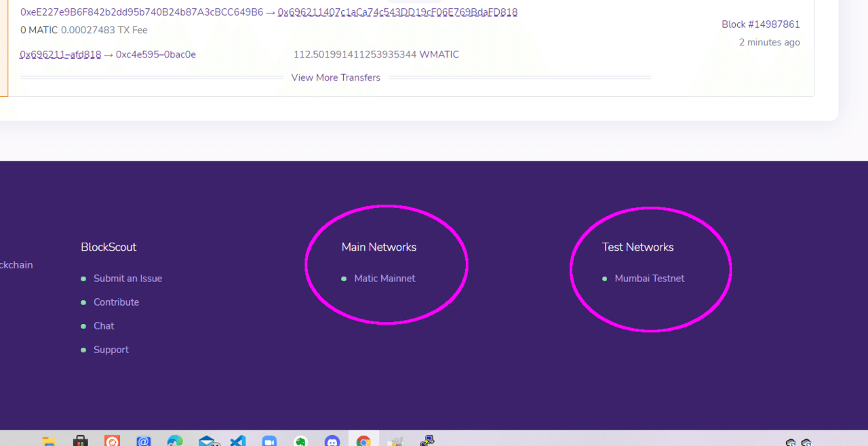Open Discord from the taskbar

332,441
